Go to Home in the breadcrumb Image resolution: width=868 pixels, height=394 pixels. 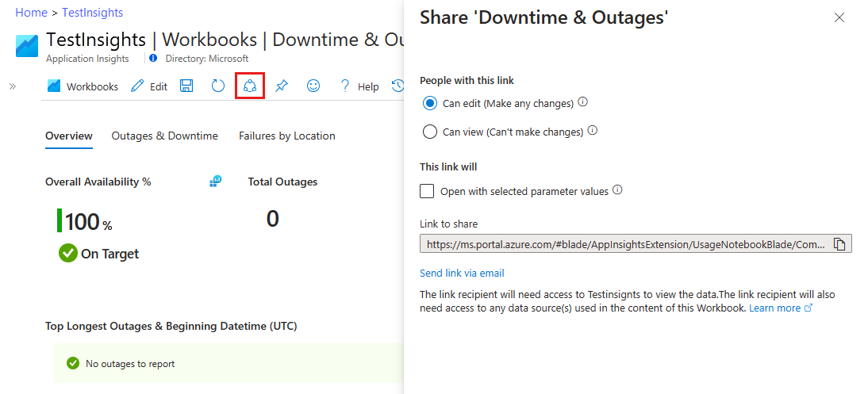[31, 13]
